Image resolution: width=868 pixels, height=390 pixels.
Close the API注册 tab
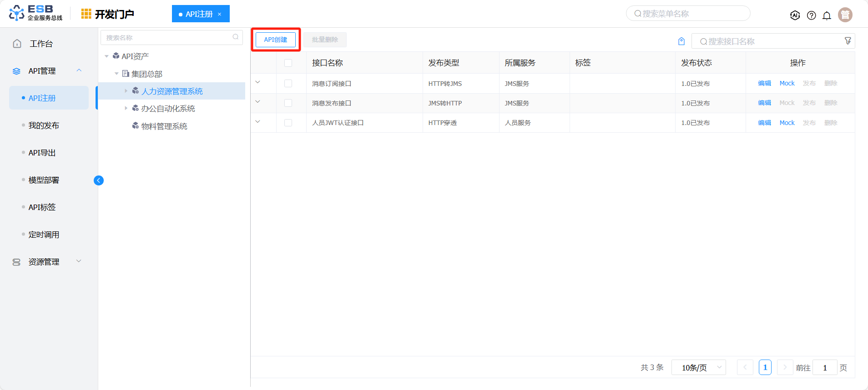tap(219, 14)
